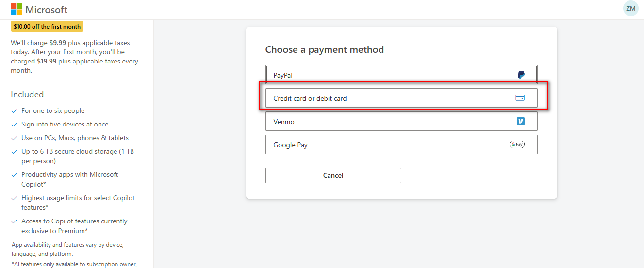
Task: Click the $10.00 off the first month badge
Action: click(47, 26)
